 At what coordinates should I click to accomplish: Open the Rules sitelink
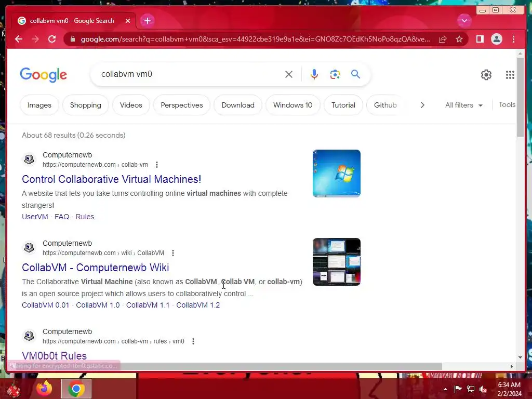(x=85, y=217)
